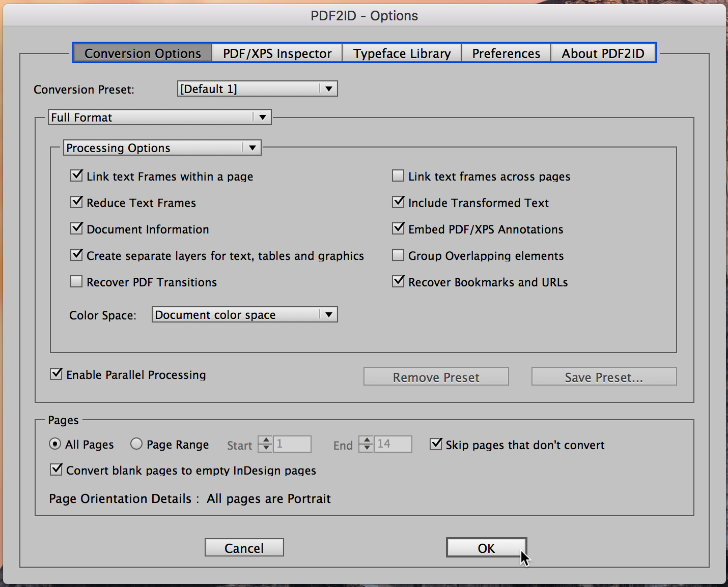Image resolution: width=728 pixels, height=587 pixels.
Task: Toggle Reduce Text Frames checkbox
Action: (x=76, y=202)
